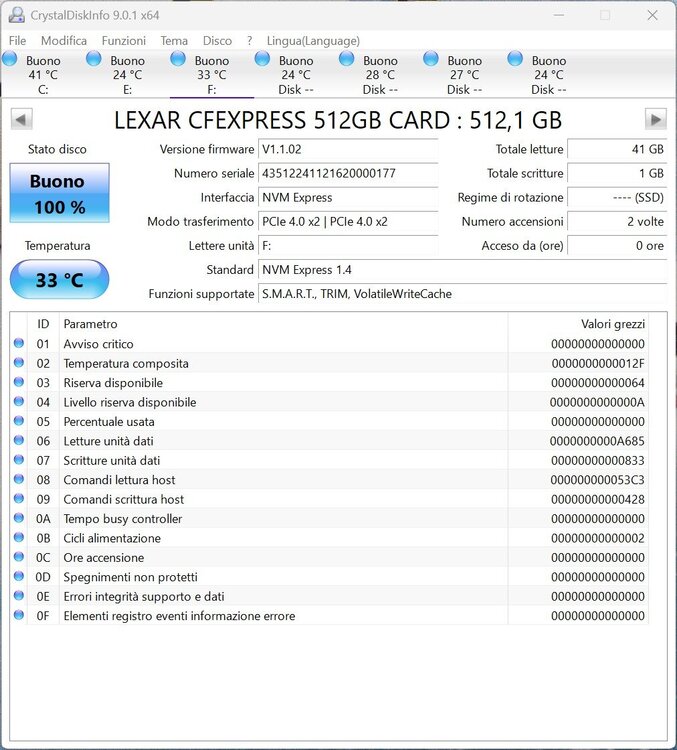
Task: Select the Cicli alimentazione parameter text
Action: pyautogui.click(x=112, y=538)
